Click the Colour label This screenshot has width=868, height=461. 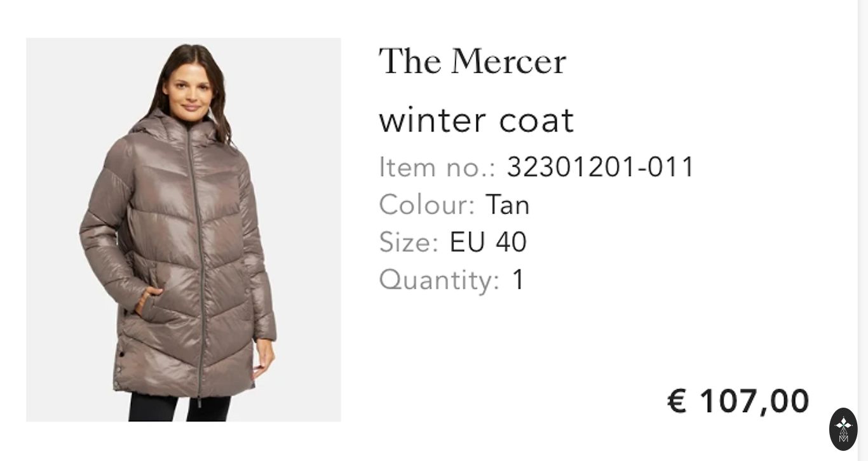[x=427, y=204]
